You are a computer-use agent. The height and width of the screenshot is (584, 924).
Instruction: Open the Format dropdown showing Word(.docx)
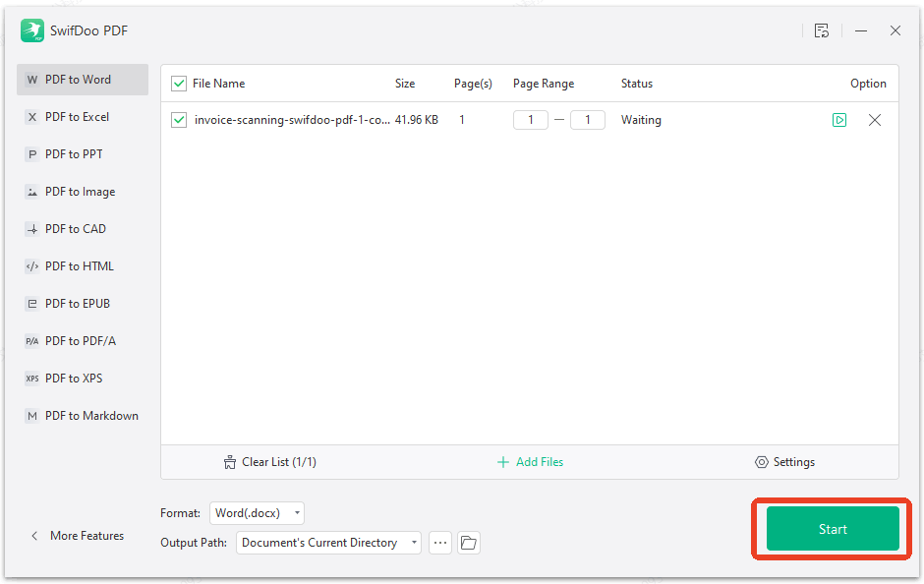click(x=257, y=512)
